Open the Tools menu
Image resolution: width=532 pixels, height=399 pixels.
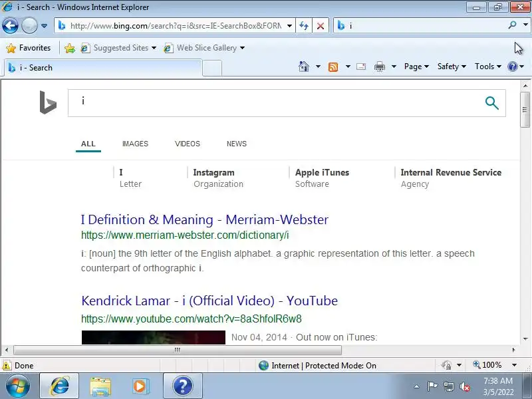[488, 66]
